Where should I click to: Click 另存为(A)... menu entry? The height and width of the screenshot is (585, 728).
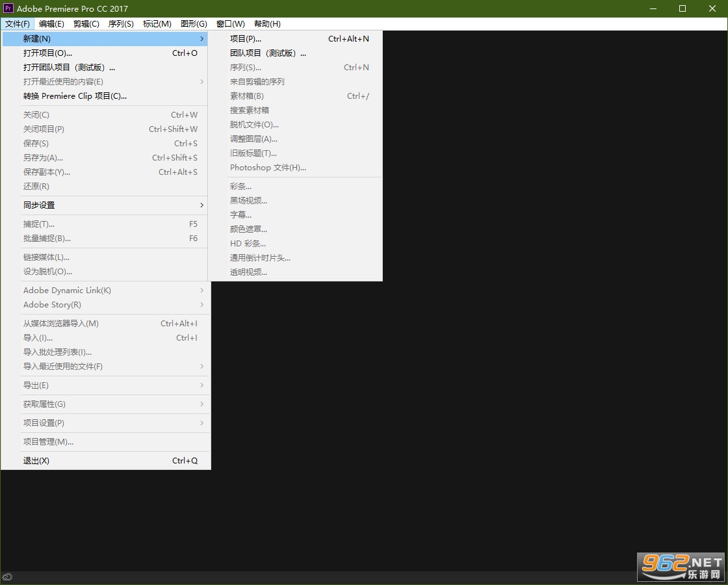point(105,158)
